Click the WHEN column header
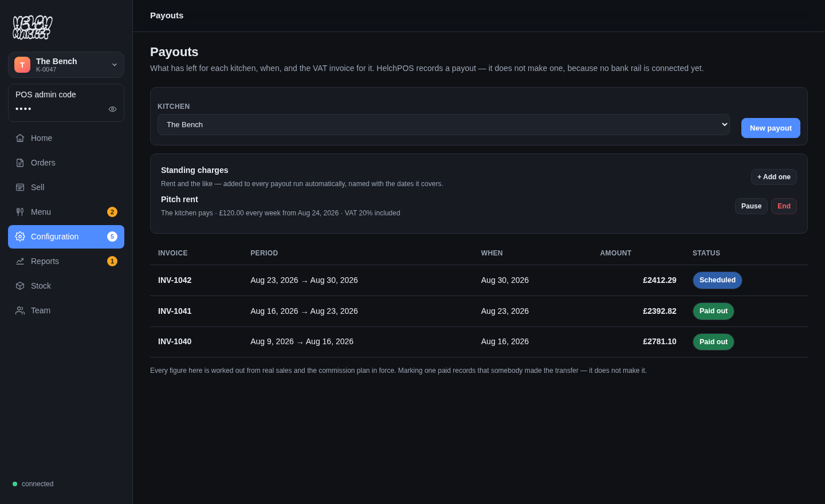The width and height of the screenshot is (825, 504). click(x=492, y=253)
